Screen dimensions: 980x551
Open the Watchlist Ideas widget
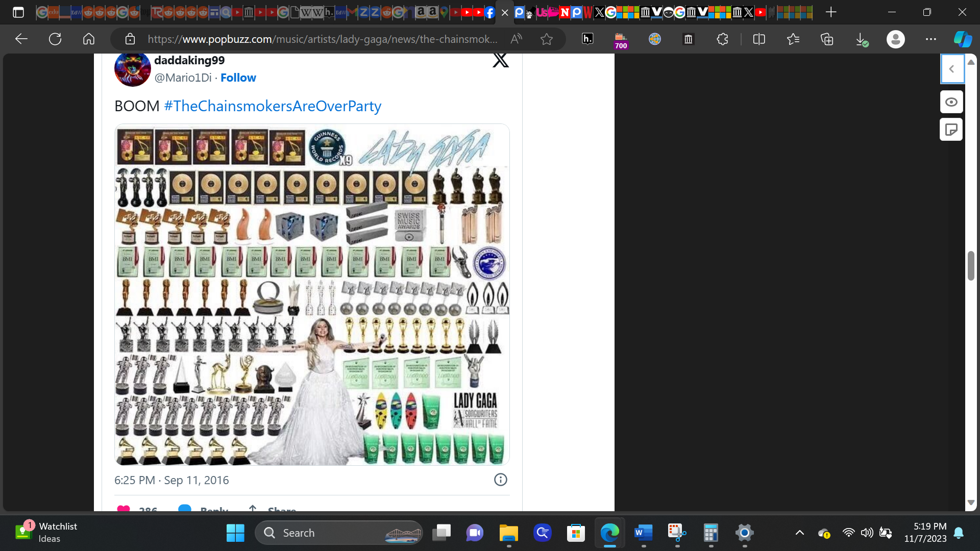coord(46,533)
